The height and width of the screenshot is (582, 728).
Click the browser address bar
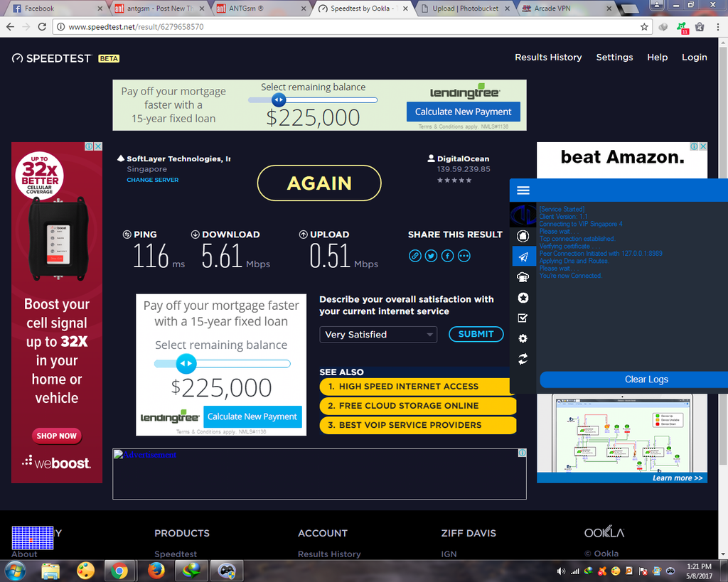(348, 27)
